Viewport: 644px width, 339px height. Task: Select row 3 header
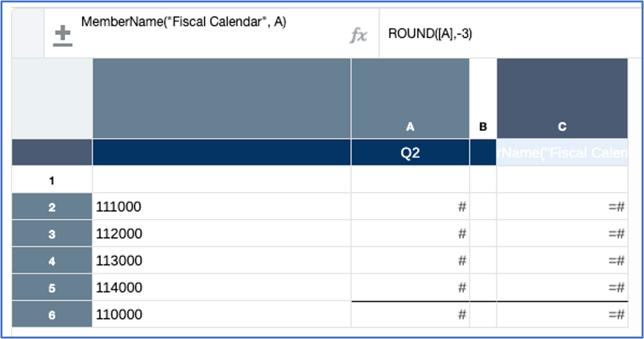(x=52, y=234)
